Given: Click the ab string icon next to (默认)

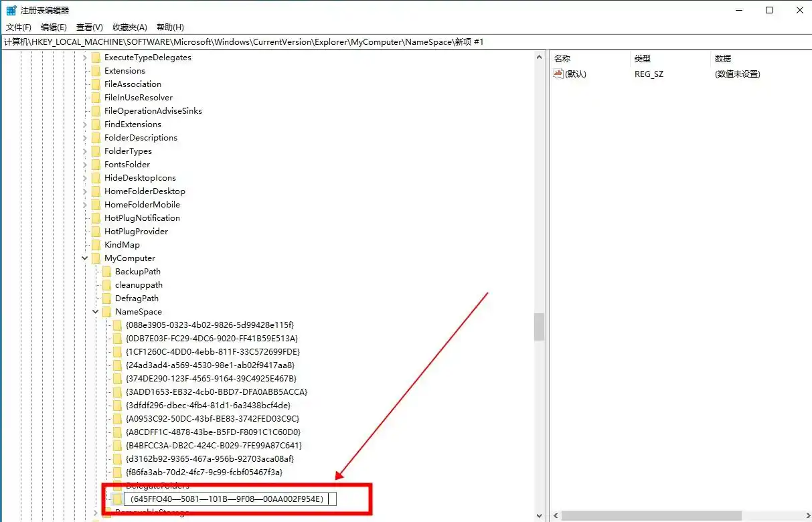Looking at the screenshot, I should click(558, 74).
